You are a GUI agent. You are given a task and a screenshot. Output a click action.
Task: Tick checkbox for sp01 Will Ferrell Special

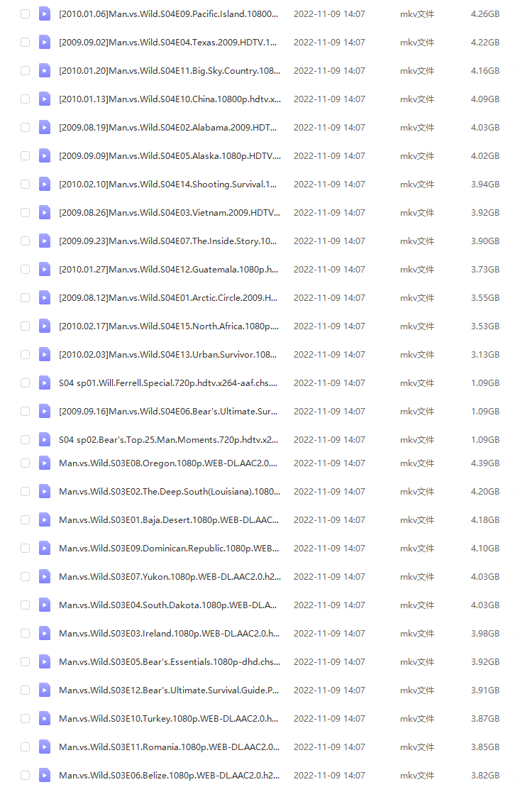point(25,383)
